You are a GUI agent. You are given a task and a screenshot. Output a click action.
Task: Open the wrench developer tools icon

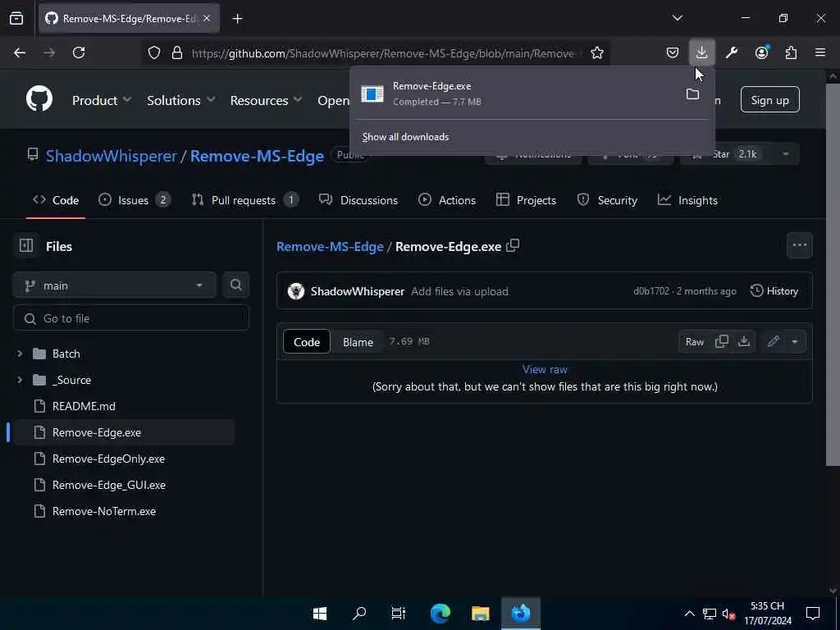[731, 52]
